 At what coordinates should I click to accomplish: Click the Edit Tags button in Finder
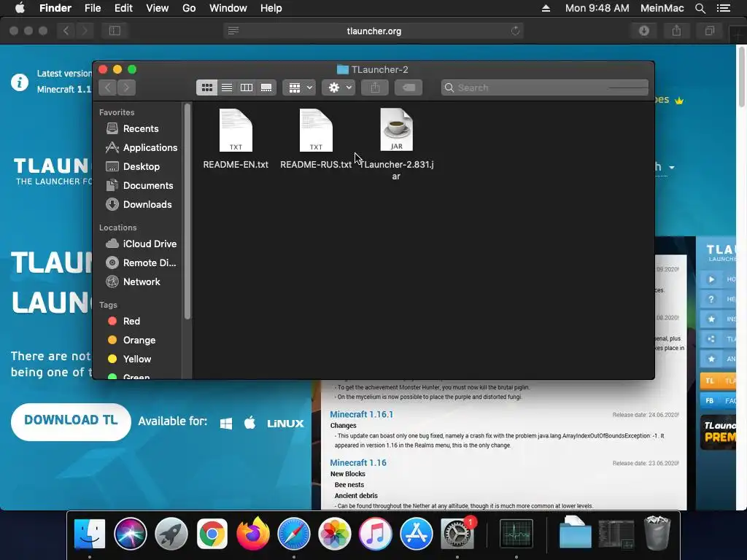pos(409,87)
